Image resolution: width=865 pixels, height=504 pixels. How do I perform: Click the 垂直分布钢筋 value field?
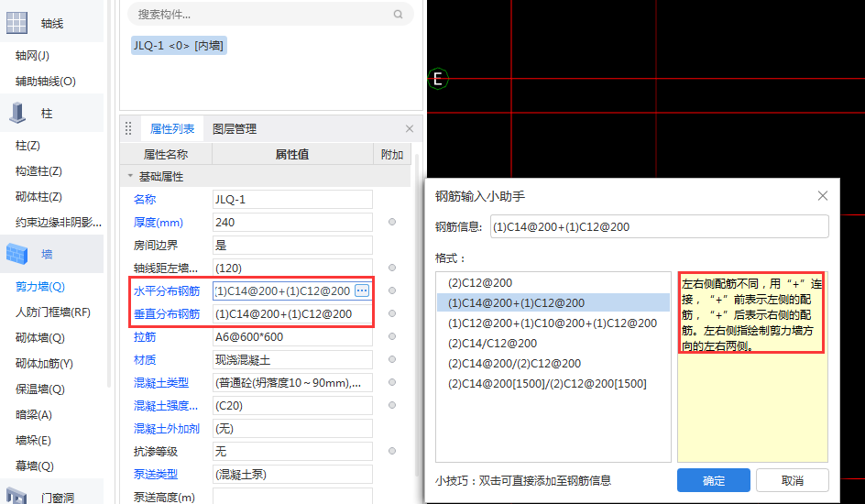(292, 313)
